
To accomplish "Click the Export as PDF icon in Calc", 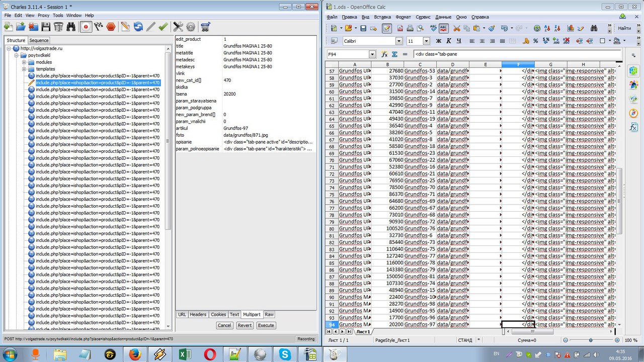I will tap(400, 28).
